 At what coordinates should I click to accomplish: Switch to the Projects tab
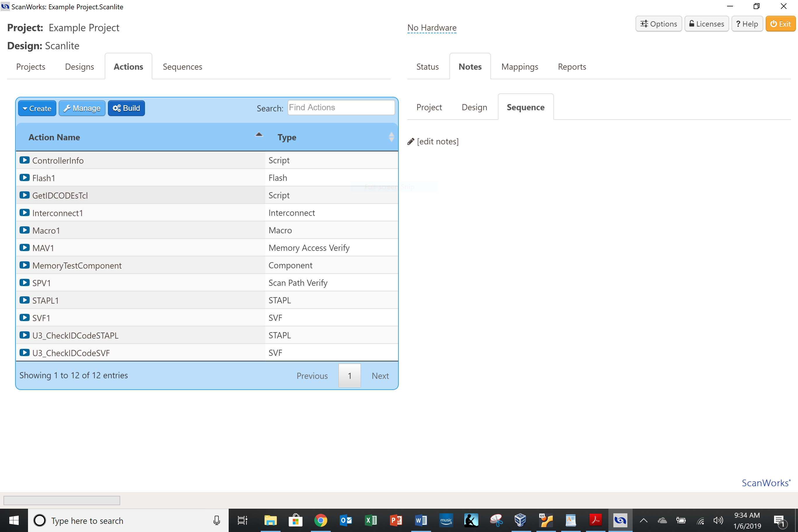click(x=31, y=66)
